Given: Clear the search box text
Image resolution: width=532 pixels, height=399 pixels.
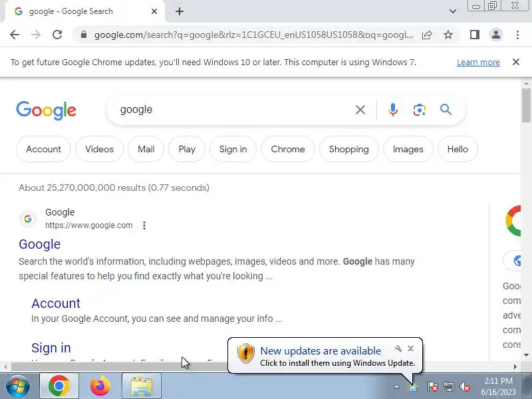Looking at the screenshot, I should pos(360,110).
